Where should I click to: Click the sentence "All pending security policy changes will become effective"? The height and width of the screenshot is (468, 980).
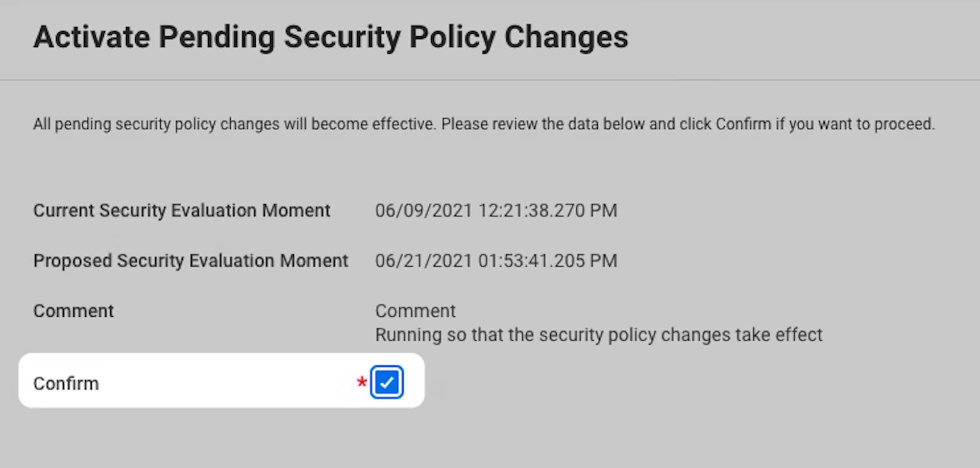click(x=233, y=124)
